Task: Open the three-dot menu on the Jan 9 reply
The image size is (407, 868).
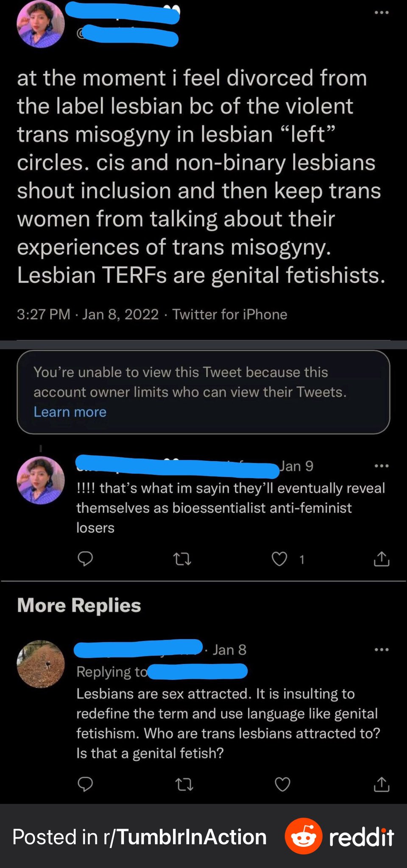Action: click(x=381, y=466)
